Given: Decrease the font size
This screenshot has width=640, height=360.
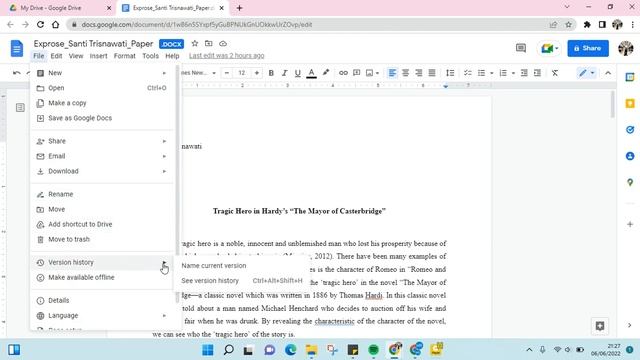Looking at the screenshot, I should [x=227, y=73].
